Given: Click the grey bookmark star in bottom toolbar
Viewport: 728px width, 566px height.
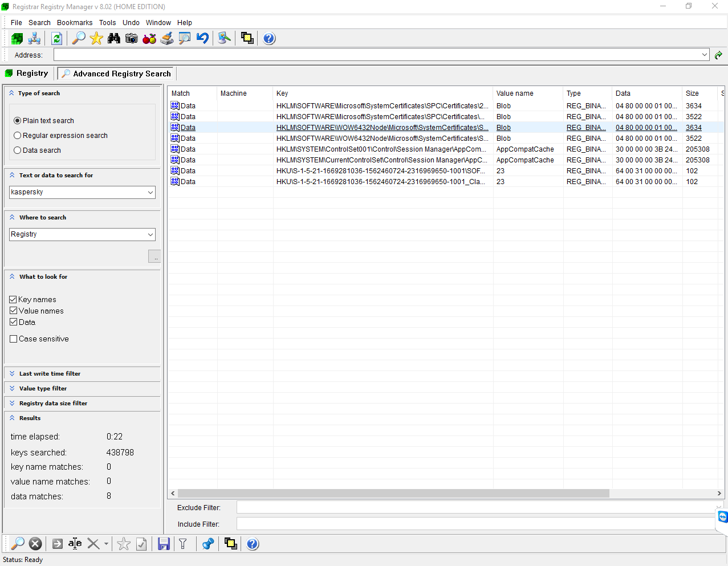Looking at the screenshot, I should 124,544.
